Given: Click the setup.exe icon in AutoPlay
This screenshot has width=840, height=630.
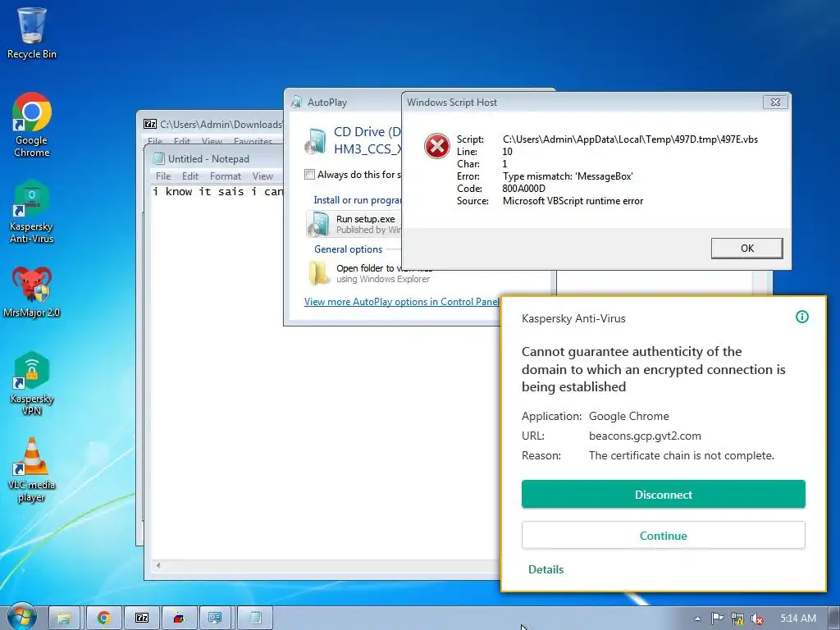Looking at the screenshot, I should click(x=318, y=223).
